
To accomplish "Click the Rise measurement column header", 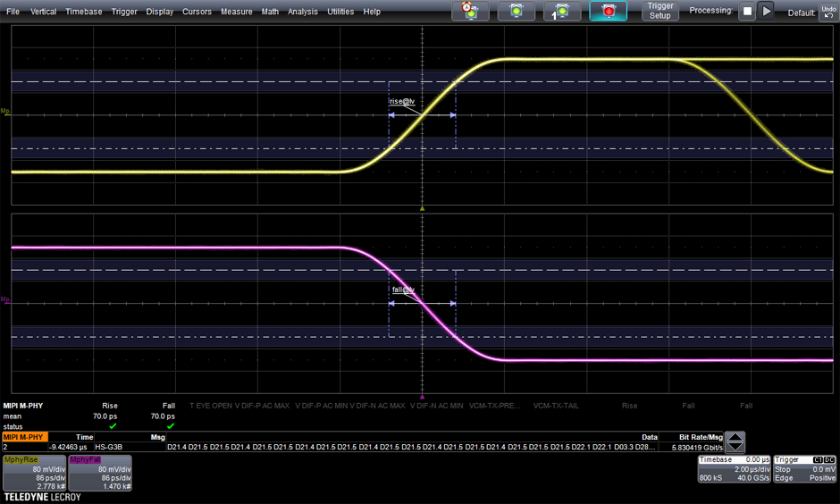I will click(x=110, y=406).
